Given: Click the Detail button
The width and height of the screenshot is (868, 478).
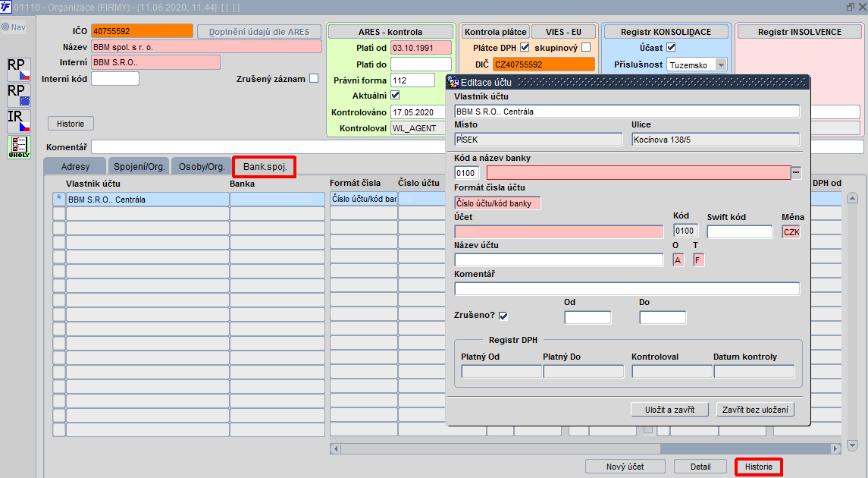Looking at the screenshot, I should click(x=700, y=467).
